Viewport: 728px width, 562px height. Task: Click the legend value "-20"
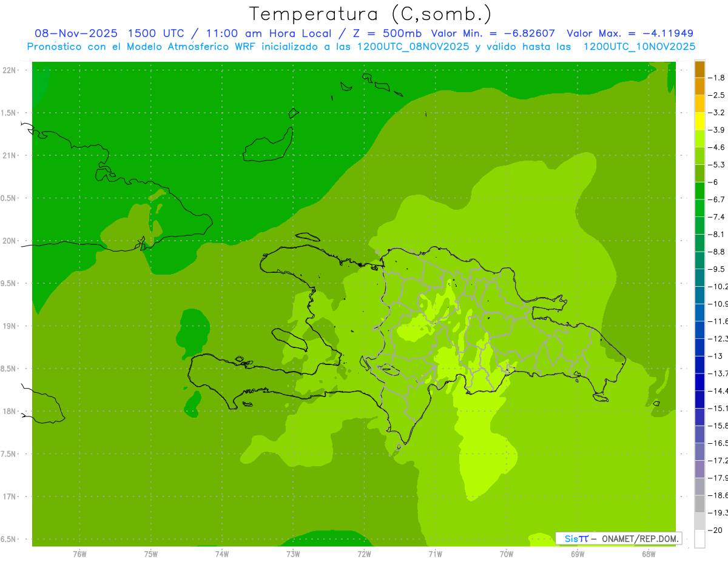point(715,530)
